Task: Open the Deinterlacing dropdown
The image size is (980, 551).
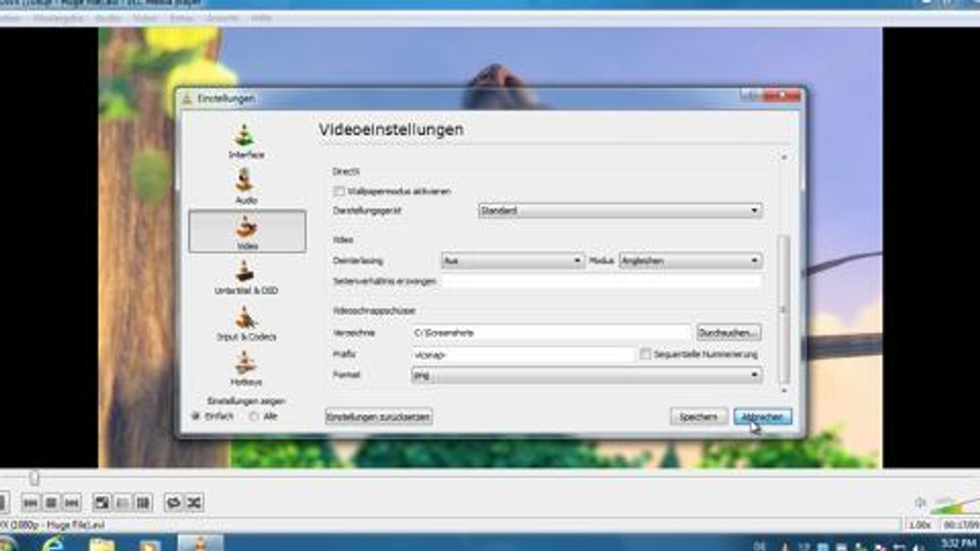Action: pyautogui.click(x=513, y=261)
